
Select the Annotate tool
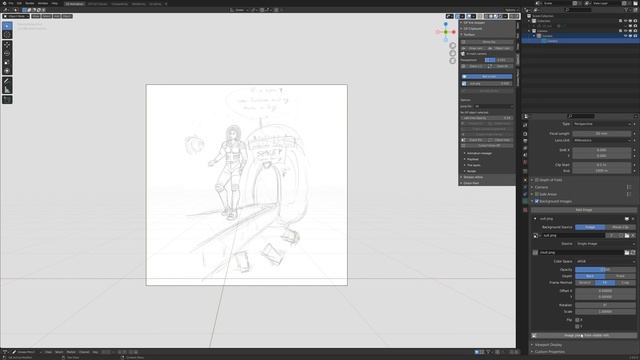(x=7, y=81)
